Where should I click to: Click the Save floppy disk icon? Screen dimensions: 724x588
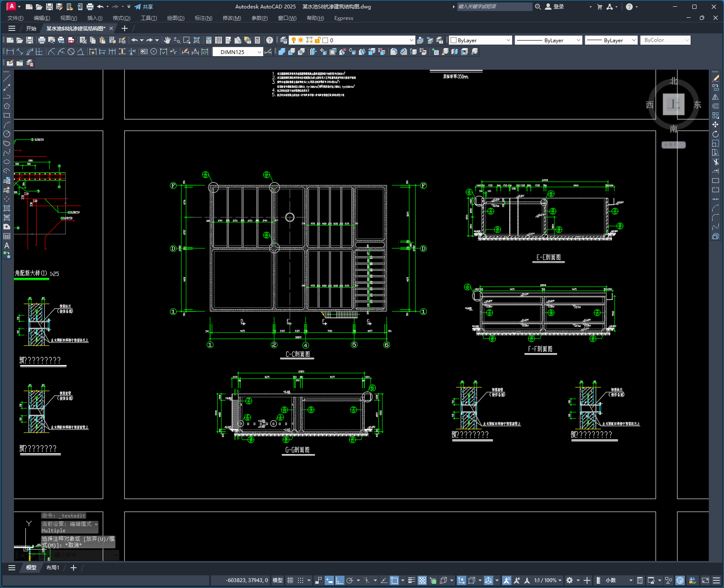30,40
